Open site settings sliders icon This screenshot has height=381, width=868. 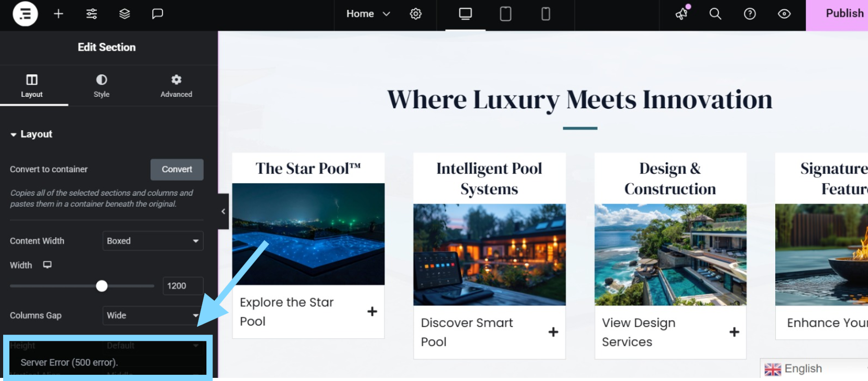pos(92,14)
